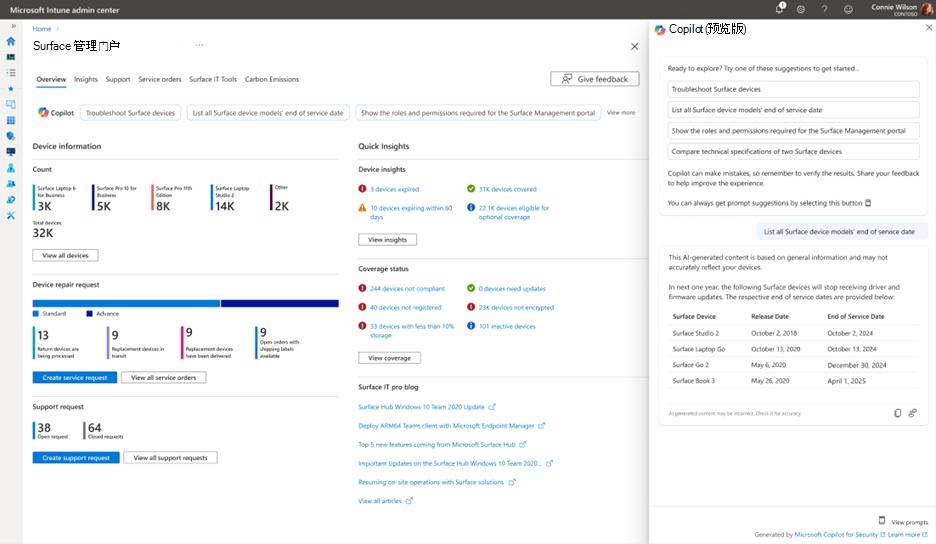Close the Surface management portal pane
936x544 pixels.
tap(635, 47)
